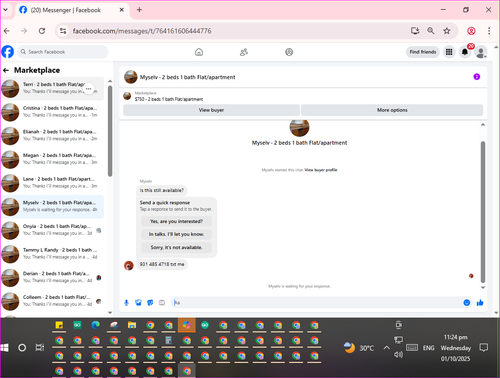Open the Facebook menu grid icon

point(449,52)
